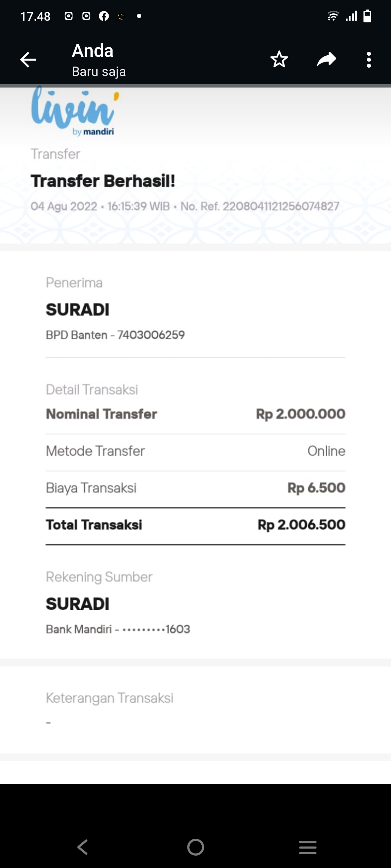391x868 pixels.
Task: Tap the Transfer Berhasil! heading
Action: click(x=103, y=181)
